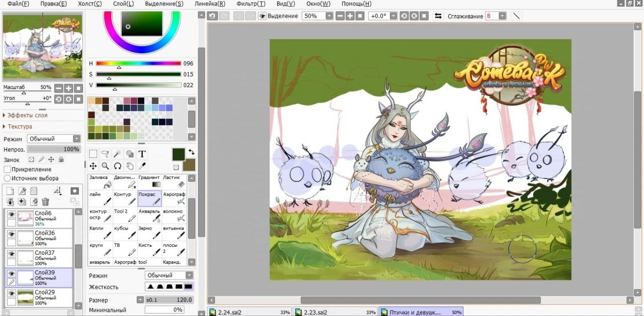Open the Сглаживание stabilizer dropdown
Image resolution: width=644 pixels, height=316 pixels.
coord(502,16)
